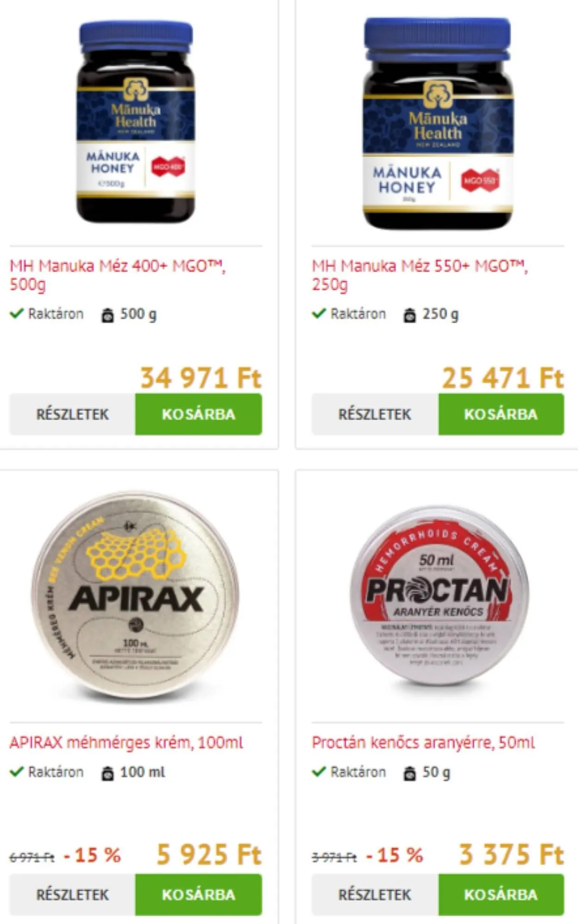This screenshot has width=578, height=924.
Task: Click the green stock checkmark for APIRAX cream
Action: [x=17, y=772]
